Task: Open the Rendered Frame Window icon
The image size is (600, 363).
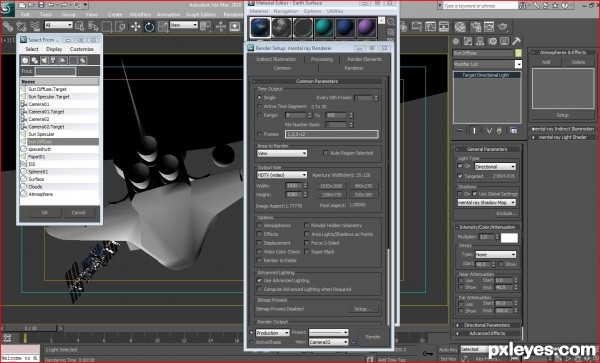Action: click(x=489, y=26)
